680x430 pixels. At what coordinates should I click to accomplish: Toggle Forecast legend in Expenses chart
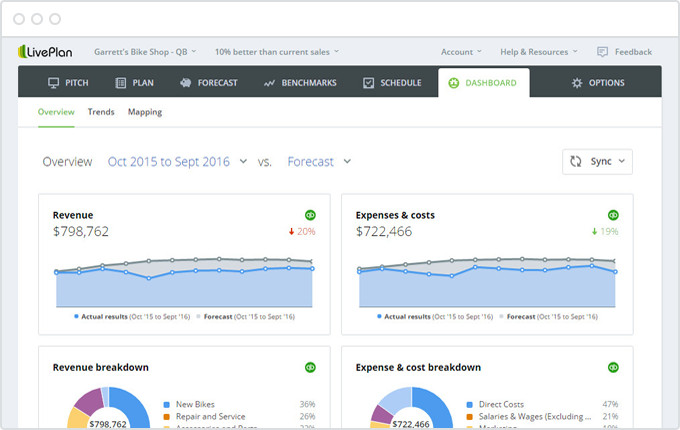click(x=549, y=317)
